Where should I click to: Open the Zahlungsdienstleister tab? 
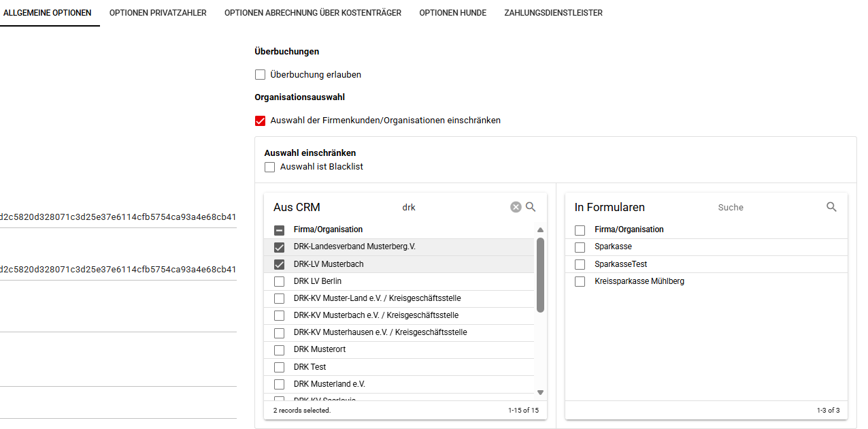(553, 13)
